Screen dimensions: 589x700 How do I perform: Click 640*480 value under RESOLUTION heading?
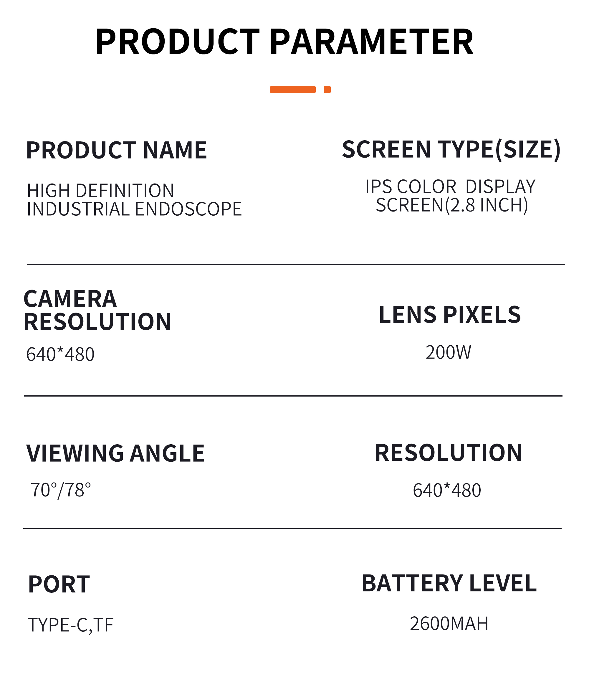447,491
